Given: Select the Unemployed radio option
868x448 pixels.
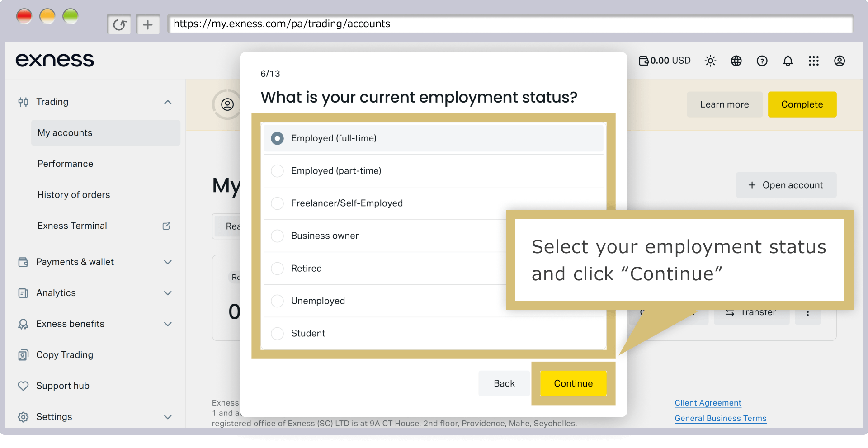Looking at the screenshot, I should tap(277, 301).
